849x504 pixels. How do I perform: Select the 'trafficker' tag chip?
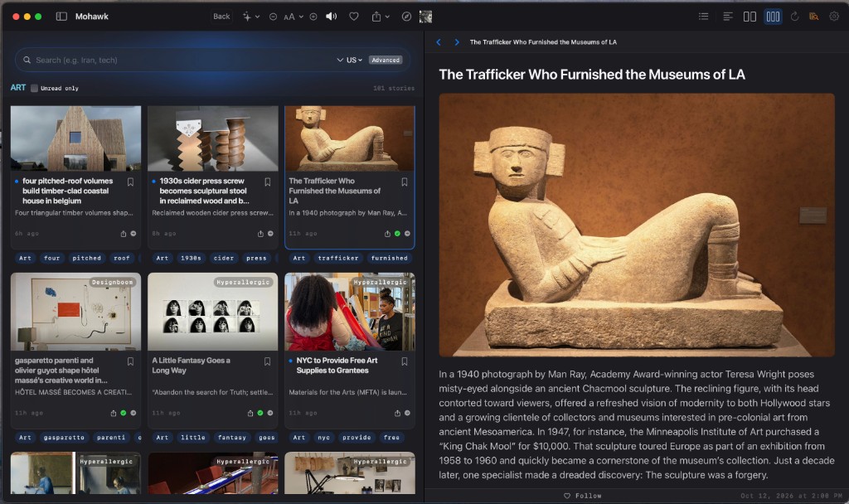pyautogui.click(x=338, y=259)
